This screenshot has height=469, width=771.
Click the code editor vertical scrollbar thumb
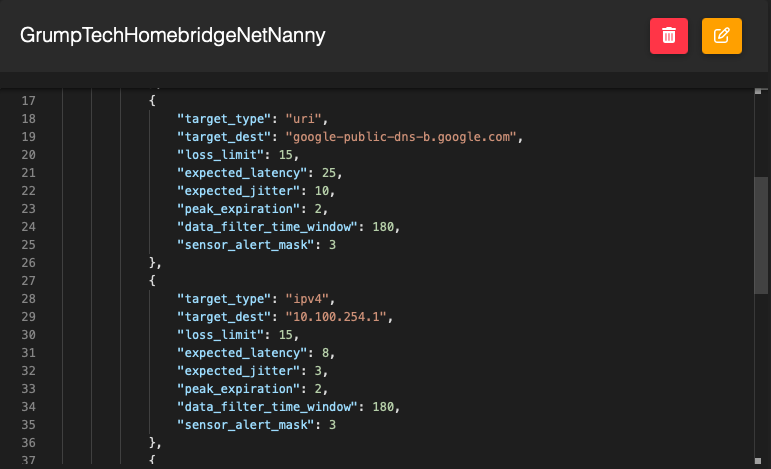click(761, 235)
